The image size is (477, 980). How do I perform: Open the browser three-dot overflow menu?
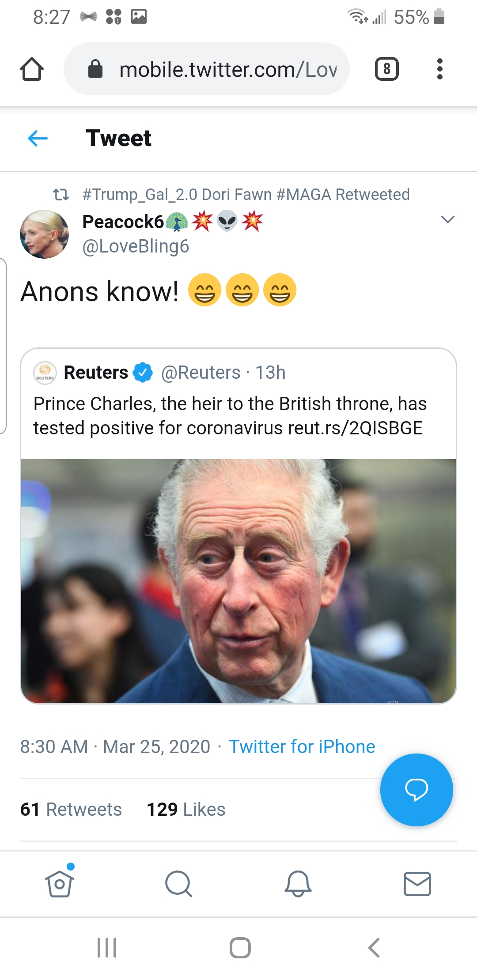pos(439,69)
